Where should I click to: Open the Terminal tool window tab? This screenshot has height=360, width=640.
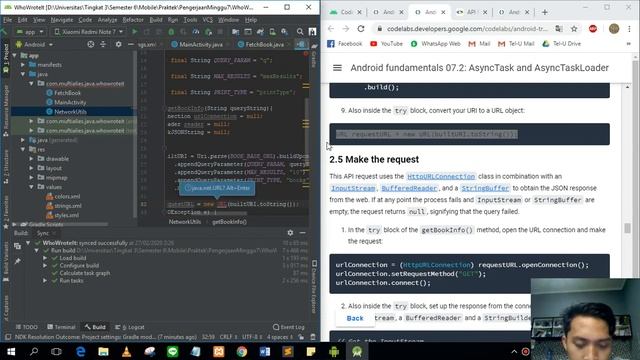[x=62, y=327]
